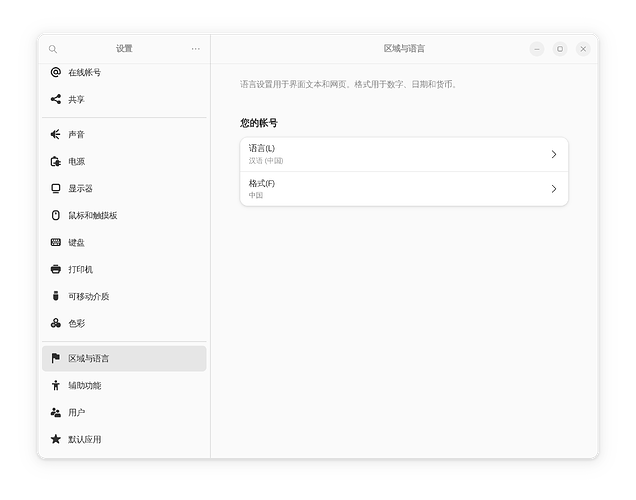The height and width of the screenshot is (500, 636).
Task: Click the 键盘 keyboard icon
Action: (56, 242)
